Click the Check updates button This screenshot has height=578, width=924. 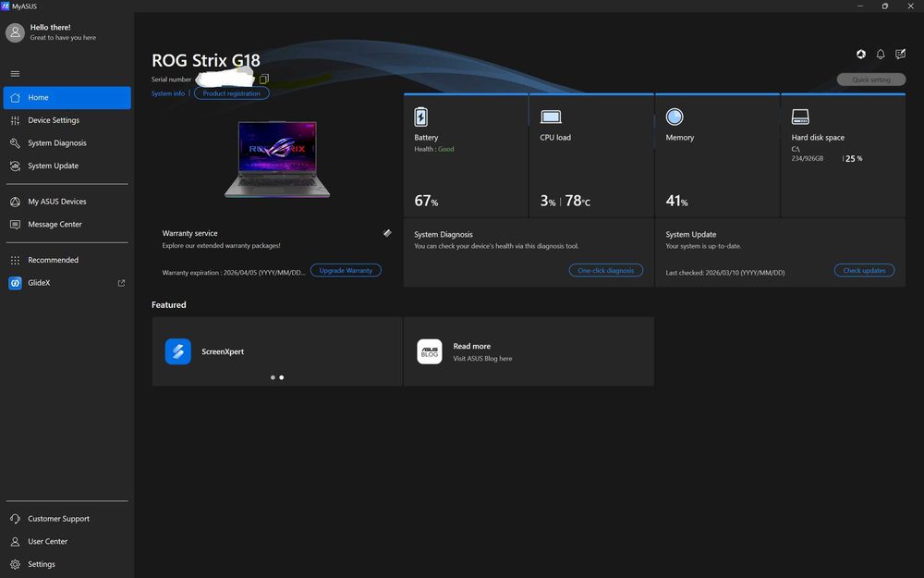click(x=864, y=270)
